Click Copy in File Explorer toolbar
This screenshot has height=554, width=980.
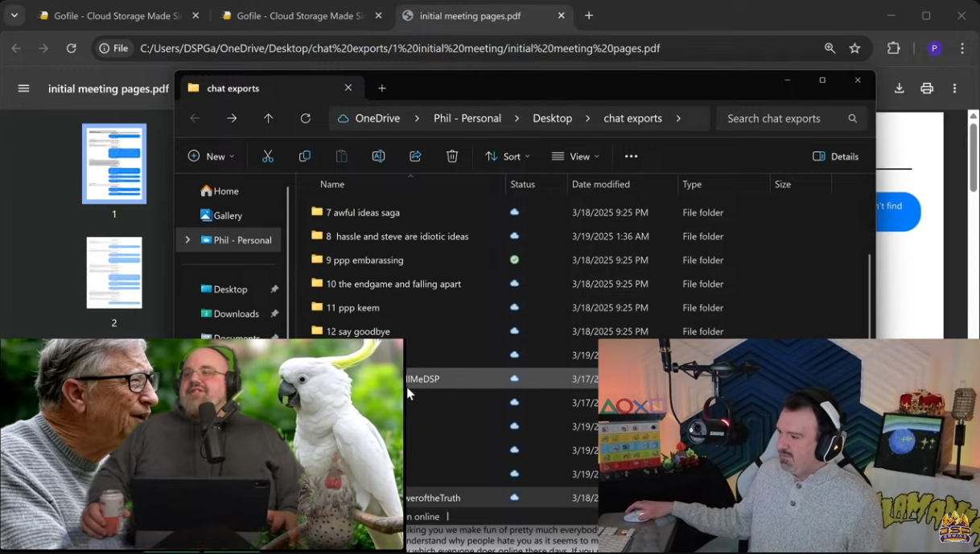[x=305, y=156]
